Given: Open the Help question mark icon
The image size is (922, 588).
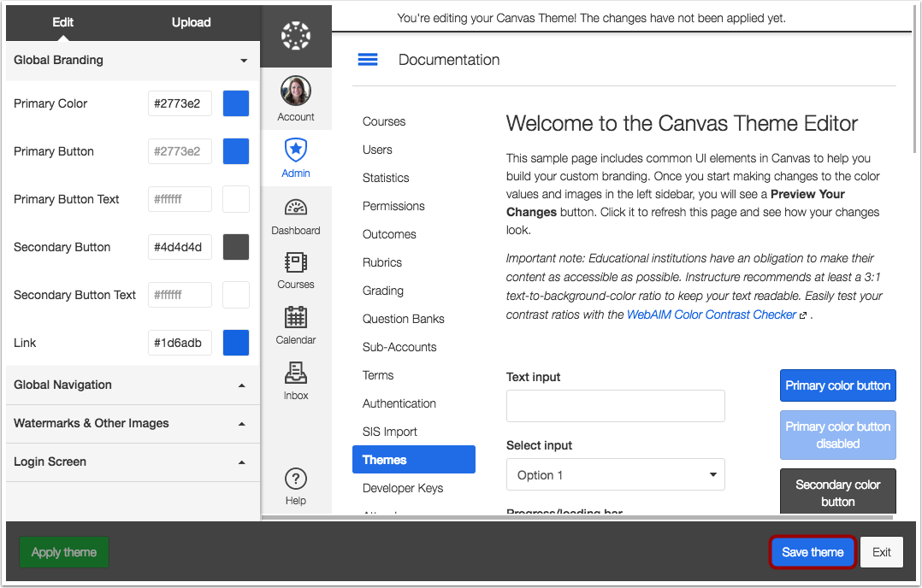Looking at the screenshot, I should tap(296, 479).
